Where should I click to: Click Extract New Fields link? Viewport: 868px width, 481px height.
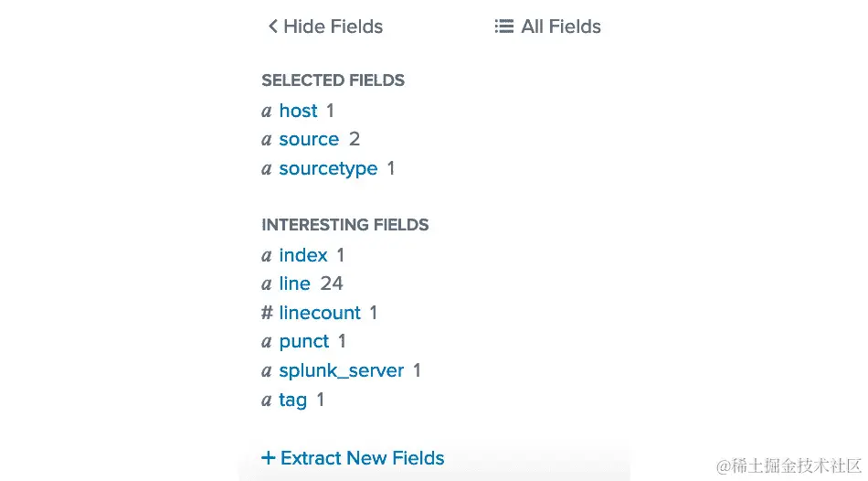(x=362, y=458)
